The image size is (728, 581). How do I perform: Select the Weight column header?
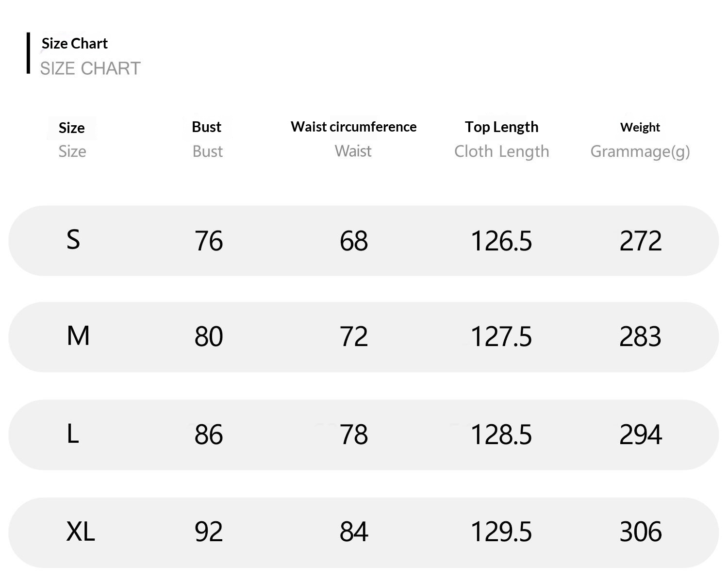pos(640,127)
